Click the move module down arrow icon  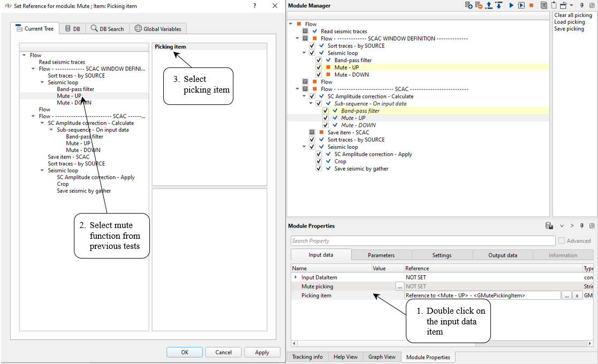[498, 5]
